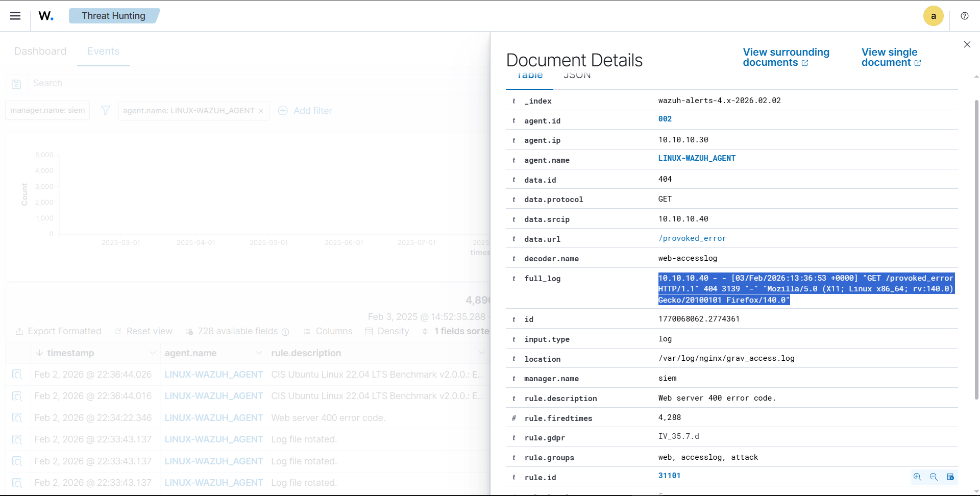Remove the agent.name LINUX-WAZUH_AGENT filter
This screenshot has width=980, height=496.
(x=261, y=111)
